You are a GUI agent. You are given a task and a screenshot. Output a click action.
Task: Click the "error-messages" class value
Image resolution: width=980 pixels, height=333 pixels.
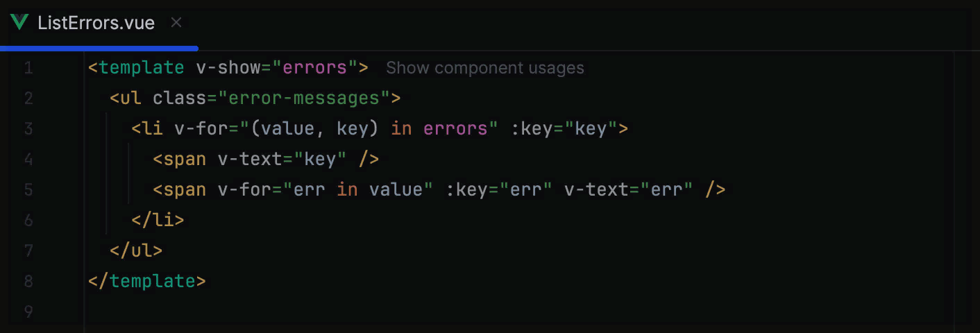point(304,98)
